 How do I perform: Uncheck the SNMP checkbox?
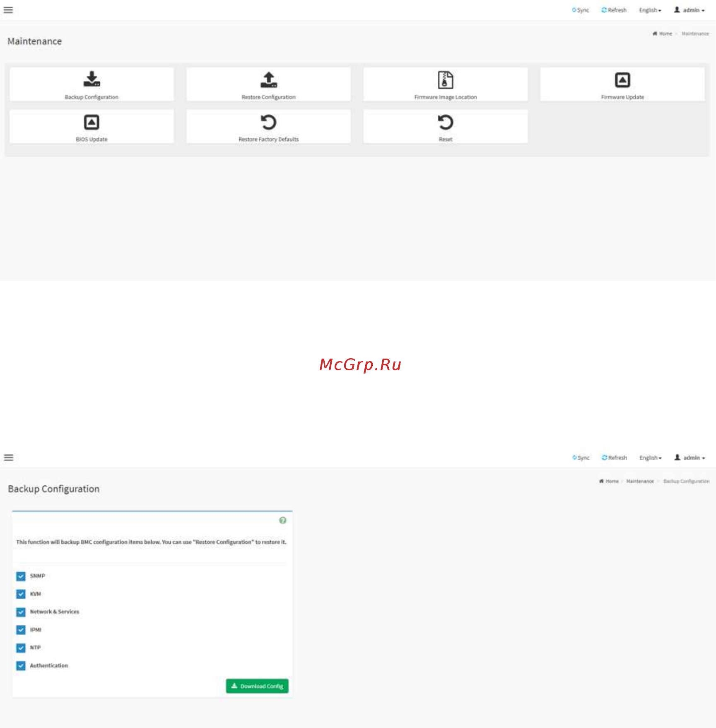21,576
